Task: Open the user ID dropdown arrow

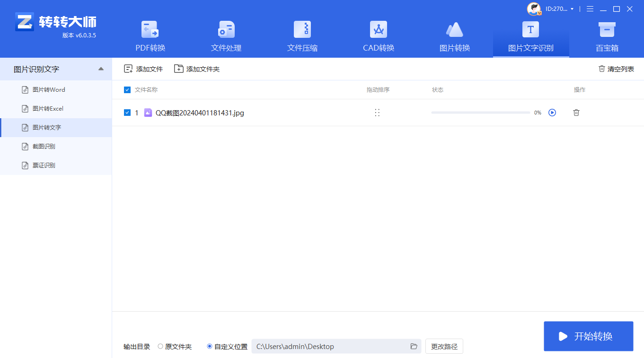Action: click(572, 9)
